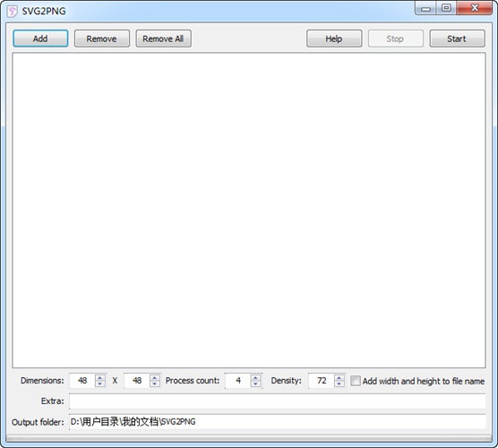This screenshot has height=448, width=498.
Task: Click the Process count field showing 4
Action: (x=238, y=381)
